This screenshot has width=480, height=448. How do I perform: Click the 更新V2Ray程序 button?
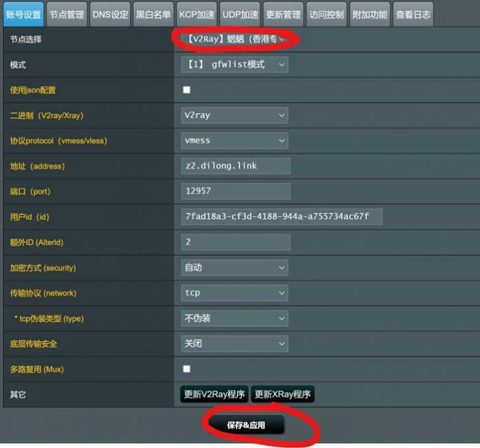214,394
